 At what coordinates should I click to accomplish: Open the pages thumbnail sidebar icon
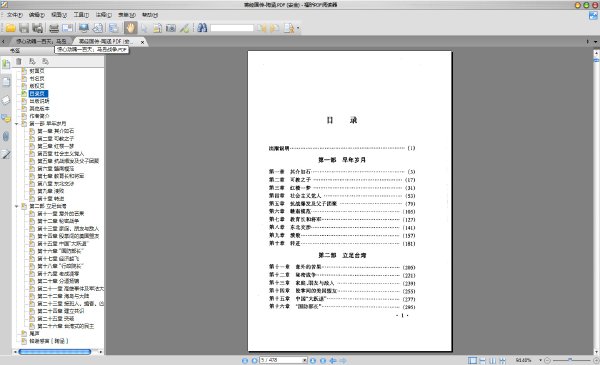click(6, 82)
